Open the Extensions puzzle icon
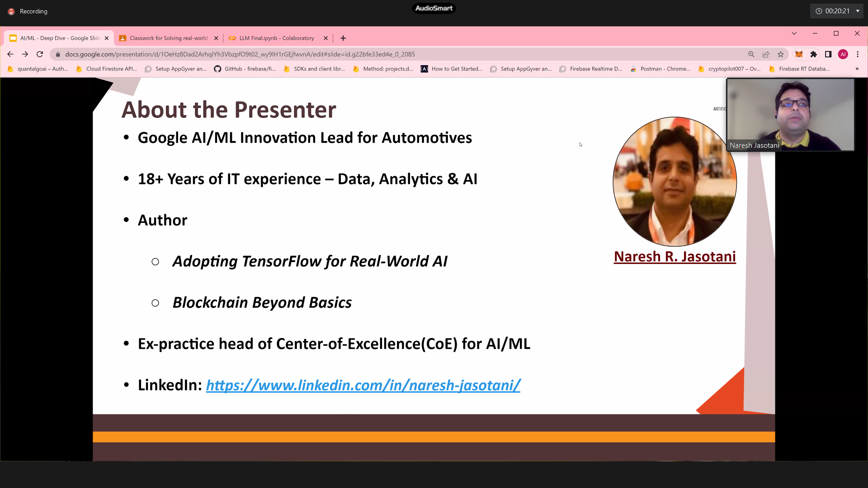Viewport: 868px width, 488px height. point(814,54)
